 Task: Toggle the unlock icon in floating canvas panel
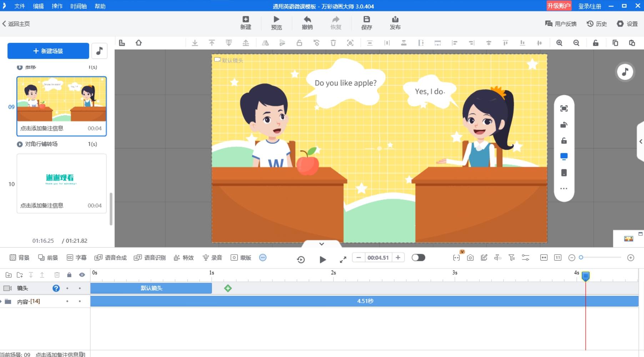[564, 141]
